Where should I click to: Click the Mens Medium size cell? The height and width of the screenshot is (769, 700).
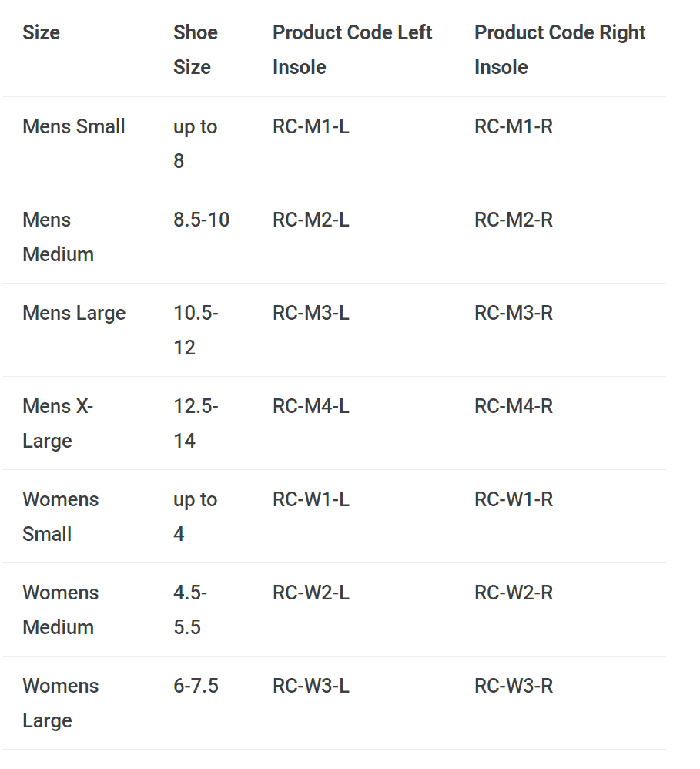(x=58, y=237)
